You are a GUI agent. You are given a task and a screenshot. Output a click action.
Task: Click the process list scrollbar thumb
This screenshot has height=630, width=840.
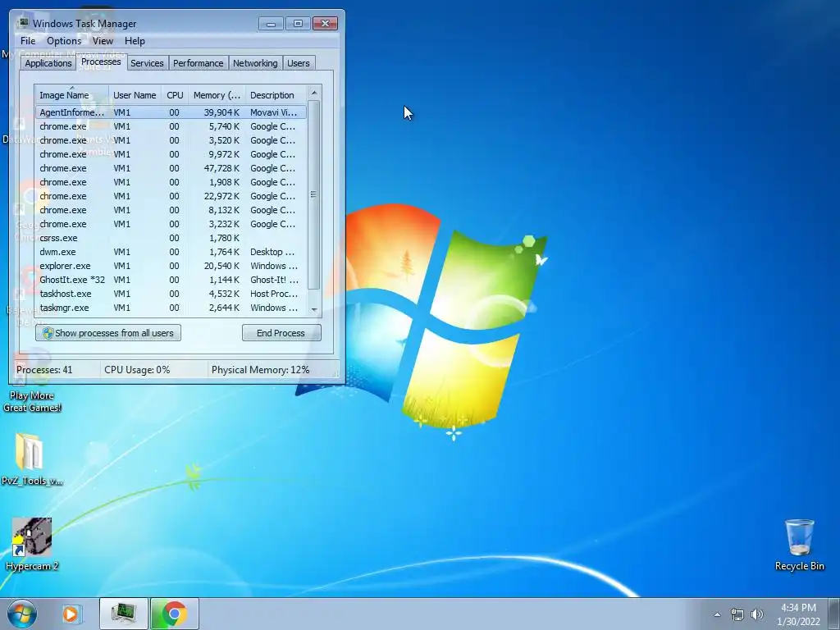pyautogui.click(x=314, y=194)
